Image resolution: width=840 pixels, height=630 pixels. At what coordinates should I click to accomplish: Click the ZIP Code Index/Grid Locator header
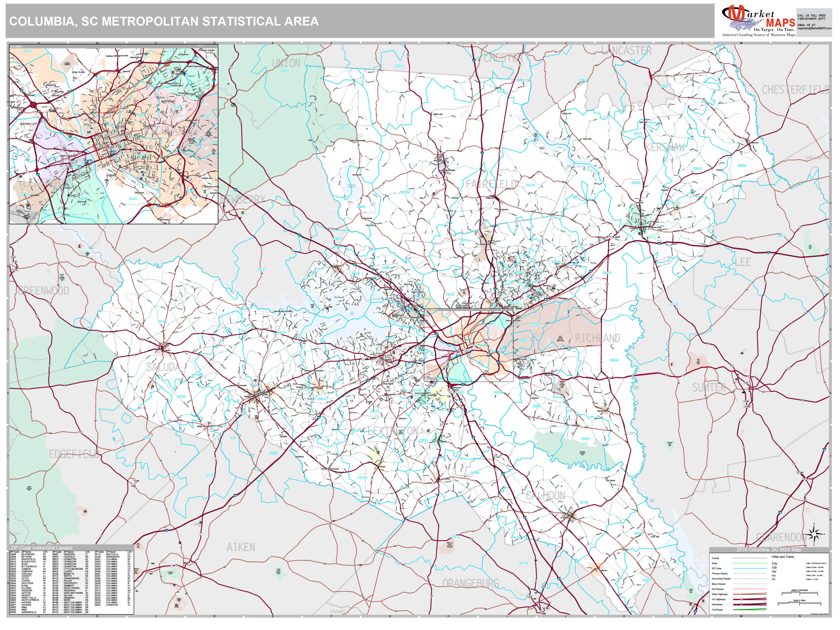(41, 548)
